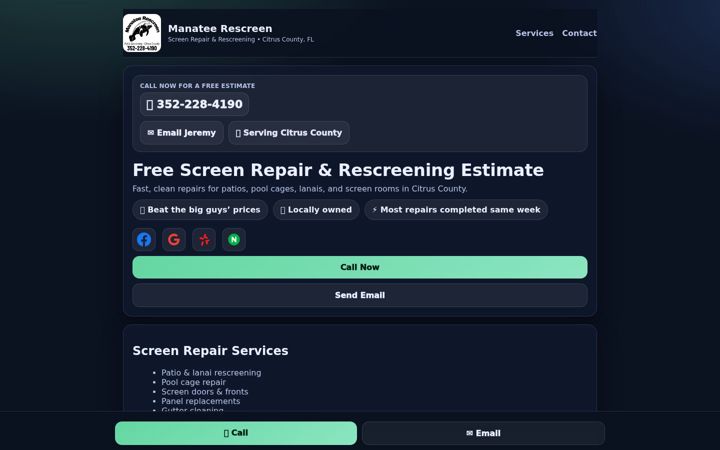Tap the bottom bar Email button
The height and width of the screenshot is (450, 720).
coord(484,433)
